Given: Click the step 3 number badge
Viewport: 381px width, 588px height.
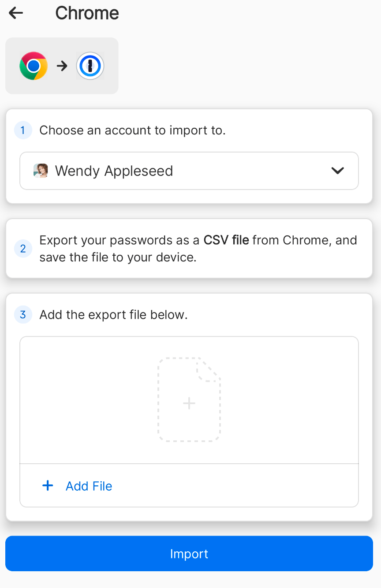Looking at the screenshot, I should (x=23, y=315).
